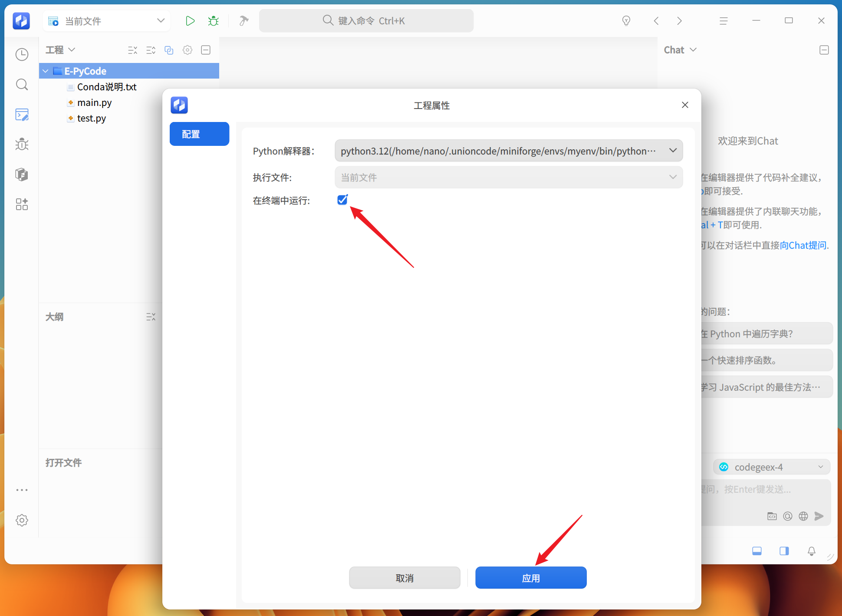This screenshot has width=842, height=616.
Task: Click the green Run program icon
Action: tap(190, 21)
